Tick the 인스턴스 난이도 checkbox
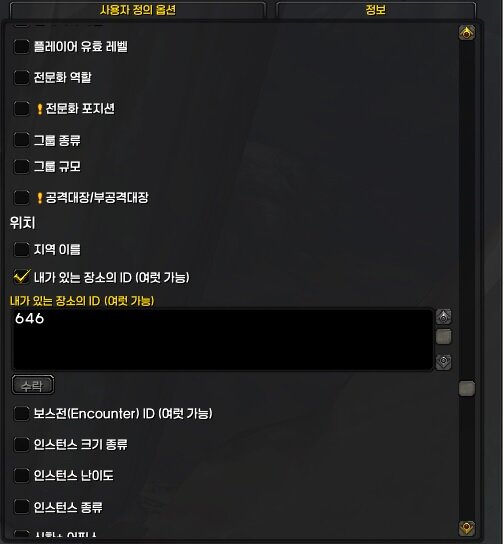The width and height of the screenshot is (503, 544). point(22,475)
